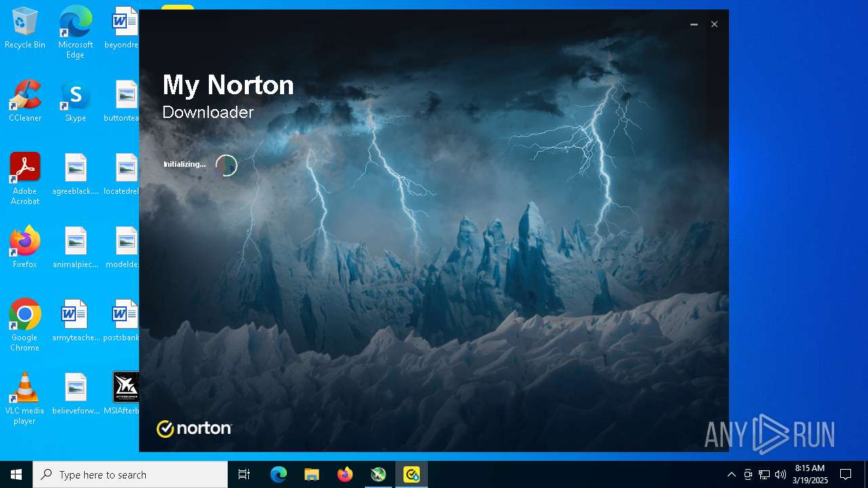The width and height of the screenshot is (868, 488).
Task: Open the Windows Start menu
Action: [16, 474]
